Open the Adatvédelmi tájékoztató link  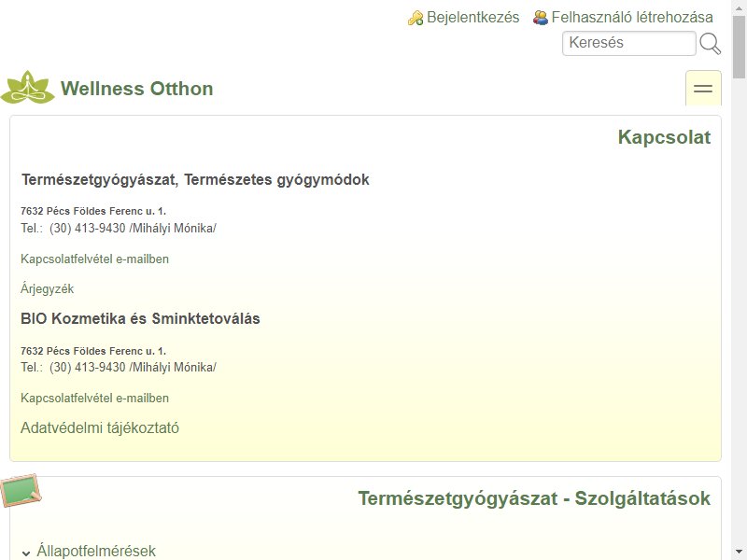(100, 427)
